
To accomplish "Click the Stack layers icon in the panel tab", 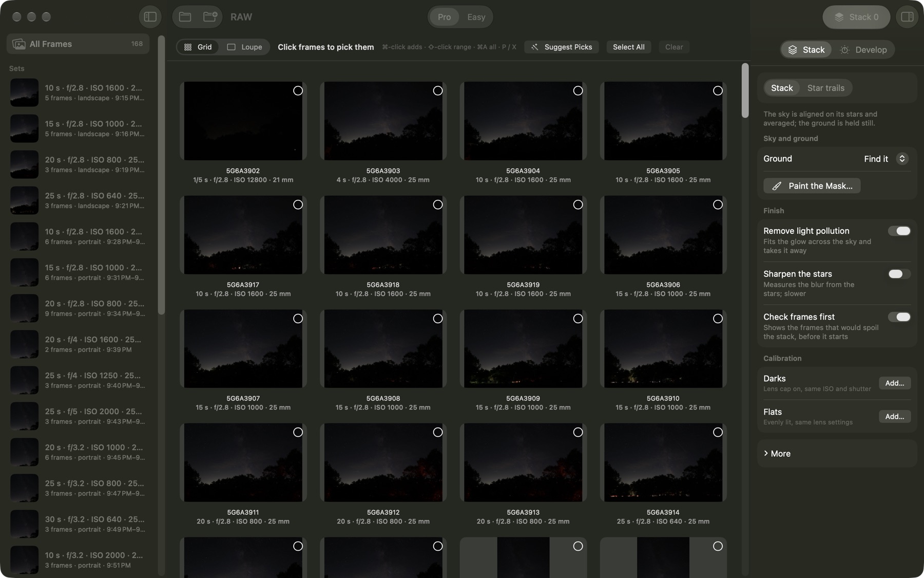I will 793,50.
